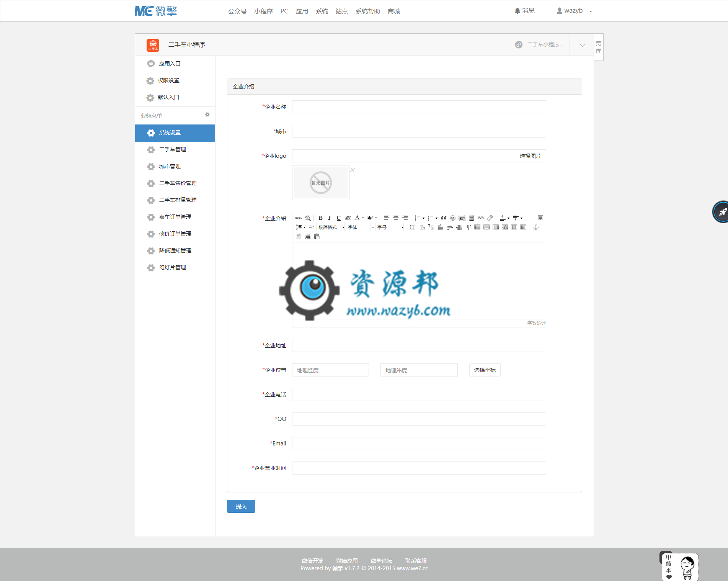Expand the app switcher chevron in header
Viewport: 728px width, 581px height.
tap(582, 45)
